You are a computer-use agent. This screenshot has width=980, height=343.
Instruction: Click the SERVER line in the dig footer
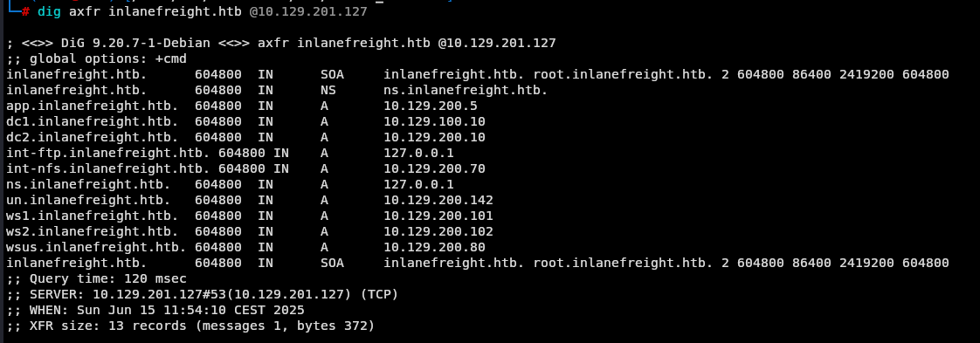click(x=203, y=294)
